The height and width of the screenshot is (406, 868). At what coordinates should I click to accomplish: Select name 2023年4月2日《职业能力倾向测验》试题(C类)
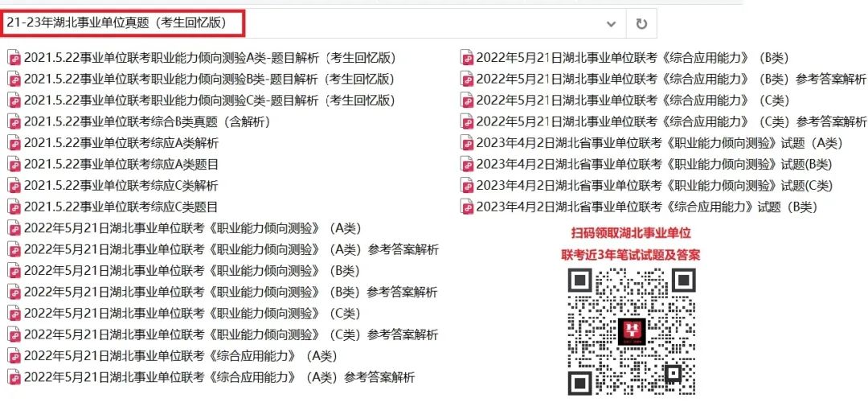pyautogui.click(x=654, y=186)
